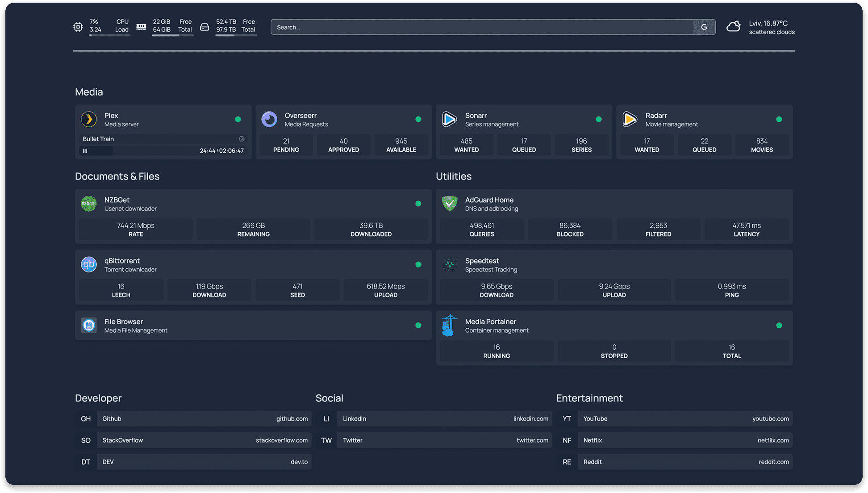Click the NZBGet downloader icon
Image resolution: width=868 pixels, height=493 pixels.
(88, 204)
